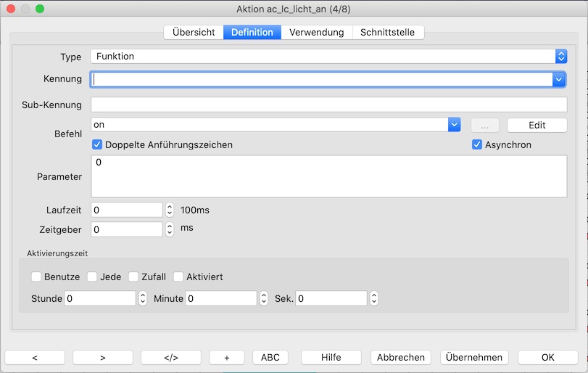Viewport: 588px width, 373px height.
Task: Open the Befehl dropdown arrow
Action: pos(455,125)
